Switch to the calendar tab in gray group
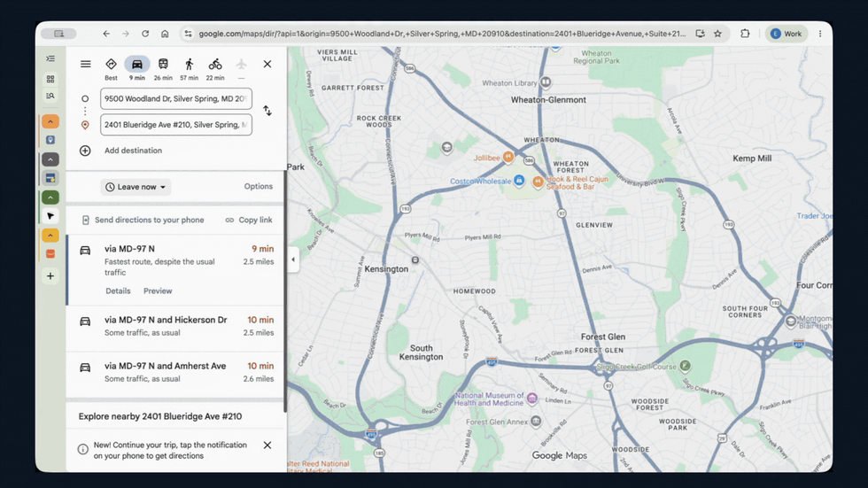Image resolution: width=868 pixels, height=488 pixels. [50, 178]
